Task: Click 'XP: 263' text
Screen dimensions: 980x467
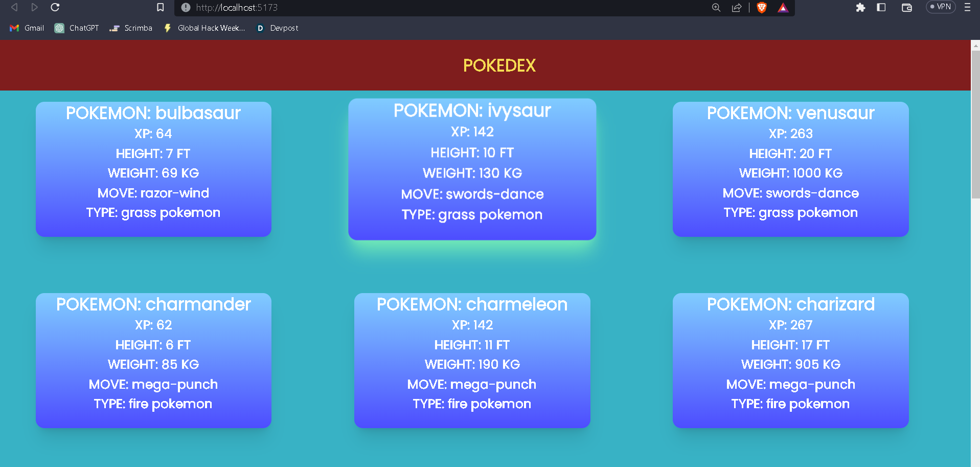Action: [x=791, y=134]
